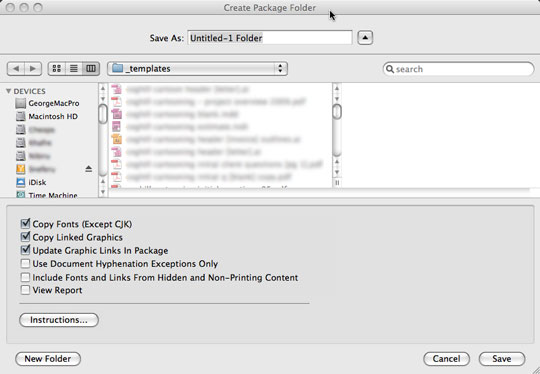Viewport: 540px width, 374px height.
Task: Select the GeorgeMacPro label
Action: tap(54, 103)
